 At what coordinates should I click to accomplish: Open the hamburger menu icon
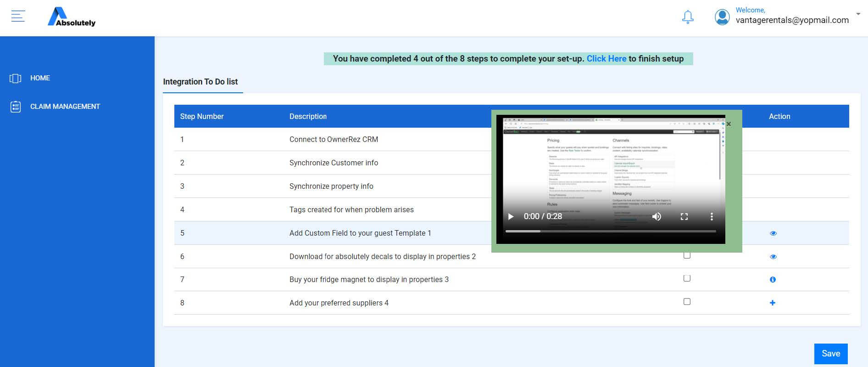[18, 17]
